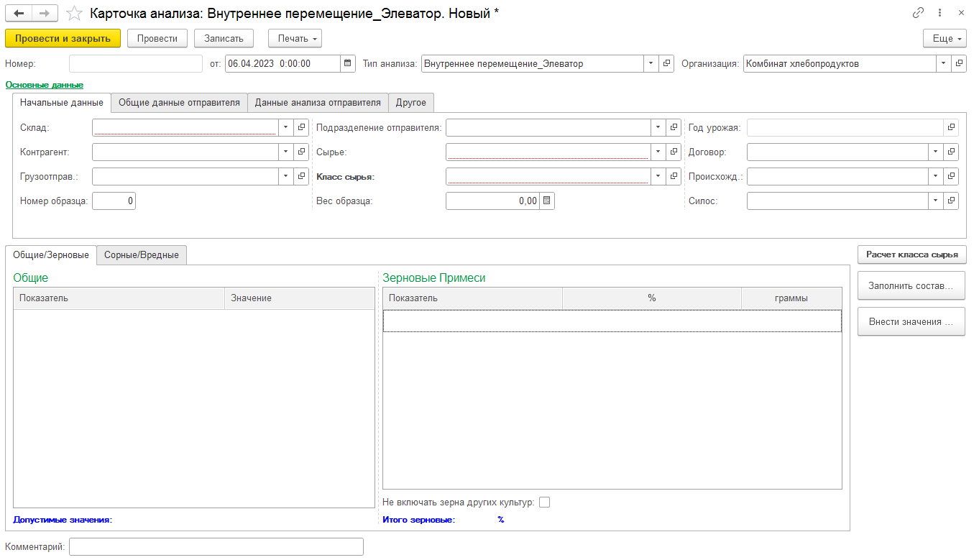Open Склад item with open icon

[302, 127]
